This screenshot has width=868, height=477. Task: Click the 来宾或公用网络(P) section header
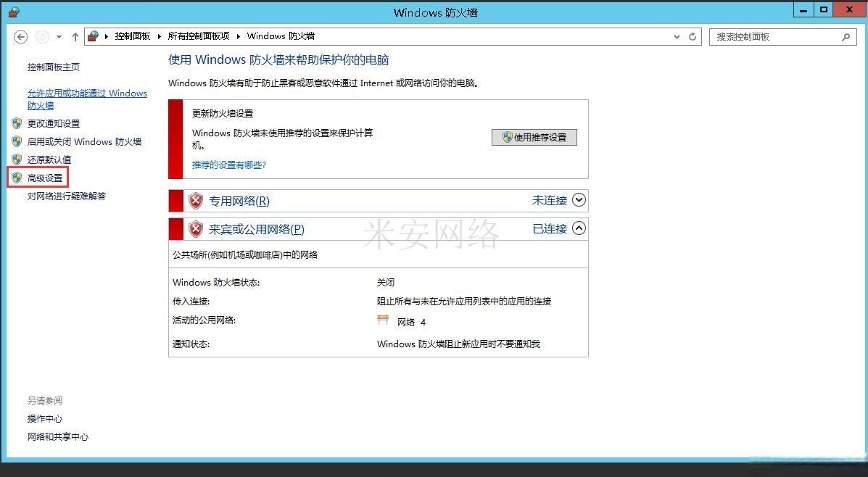[x=378, y=229]
